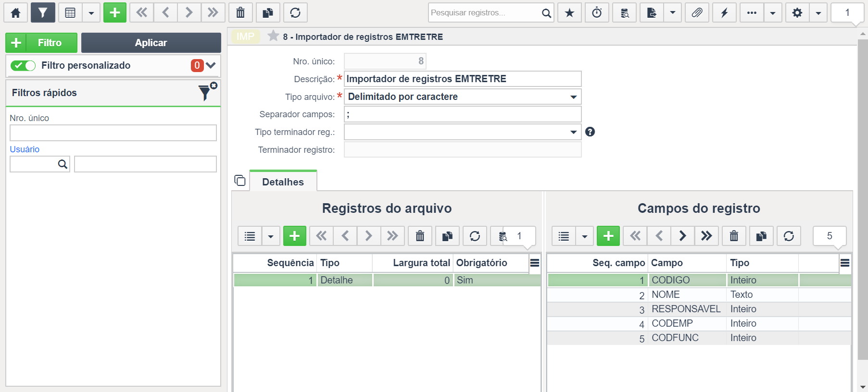Screen dimensions: 868x392
Task: Select the CODFUNC field row
Action: click(x=699, y=338)
